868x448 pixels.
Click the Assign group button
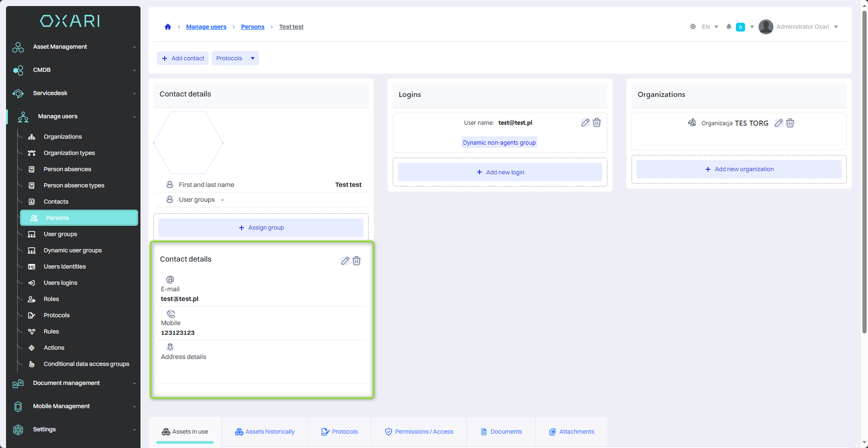coord(261,228)
